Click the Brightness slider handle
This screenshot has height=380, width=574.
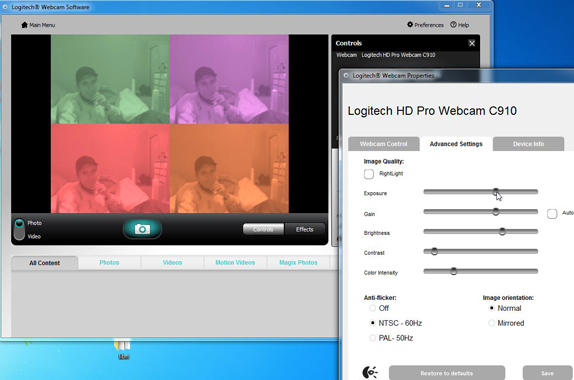(x=502, y=231)
